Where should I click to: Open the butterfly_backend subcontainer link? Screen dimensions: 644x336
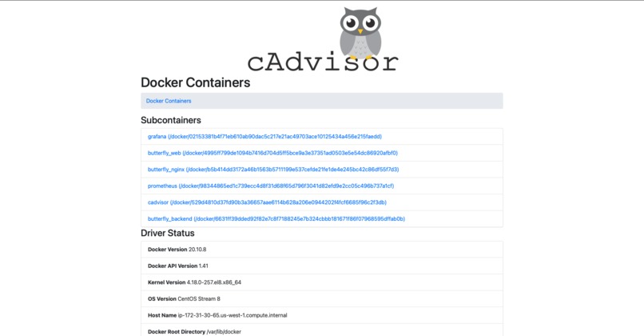click(276, 218)
